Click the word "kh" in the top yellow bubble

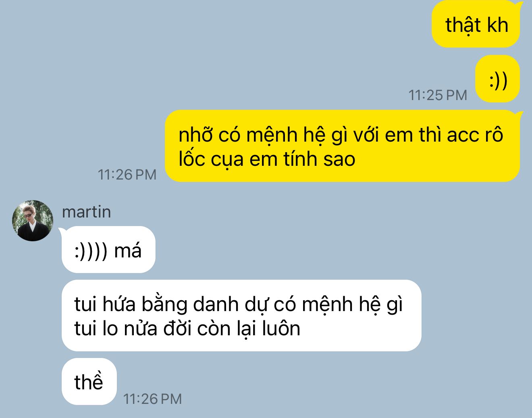tap(498, 25)
